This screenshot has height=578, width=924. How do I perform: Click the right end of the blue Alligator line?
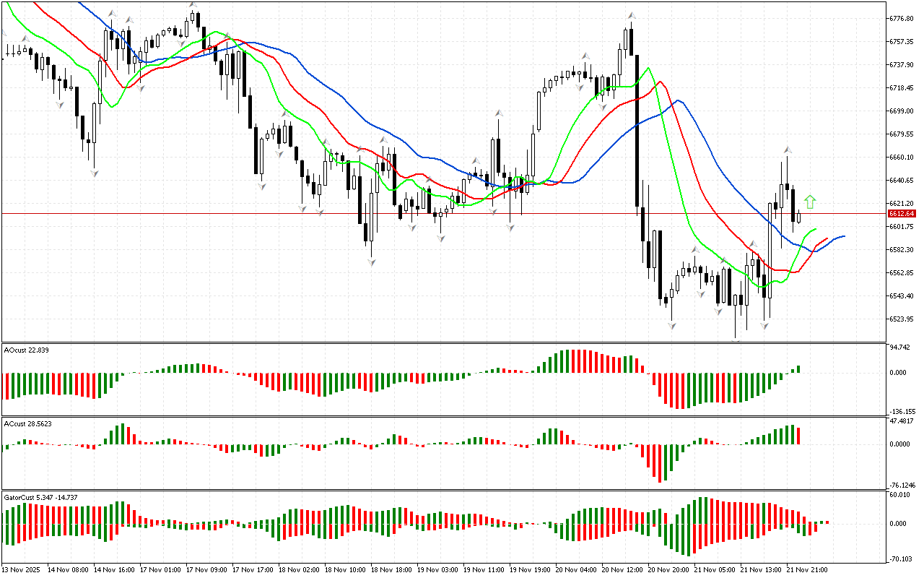843,236
